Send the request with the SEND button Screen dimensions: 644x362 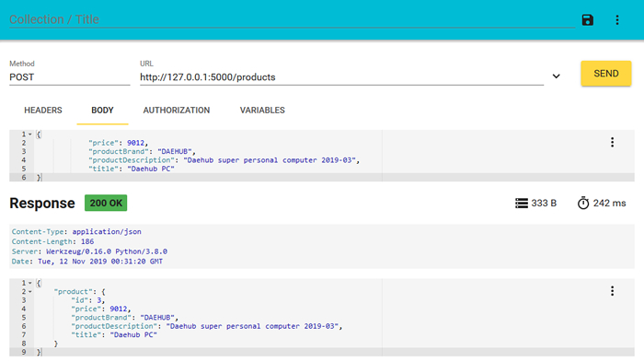(x=605, y=73)
